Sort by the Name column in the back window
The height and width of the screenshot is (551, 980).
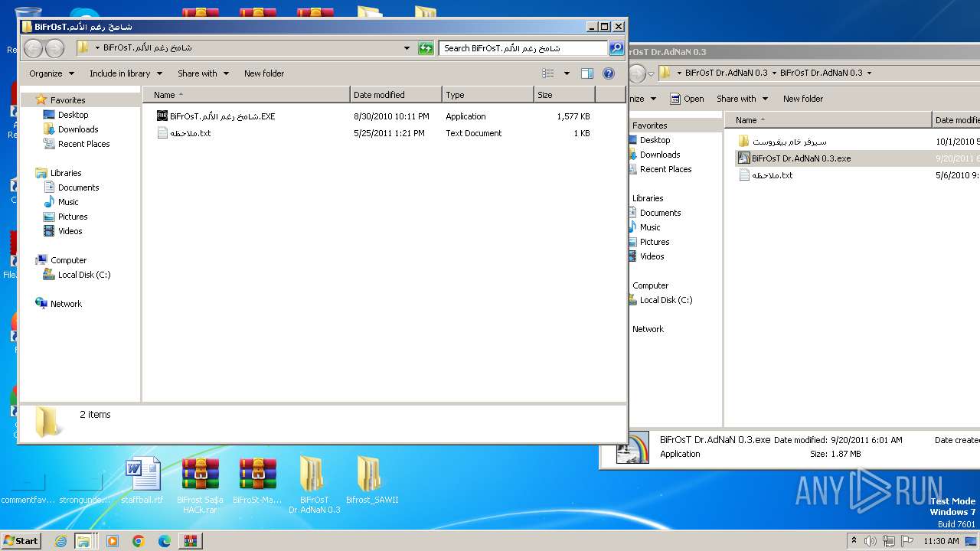pyautogui.click(x=828, y=120)
